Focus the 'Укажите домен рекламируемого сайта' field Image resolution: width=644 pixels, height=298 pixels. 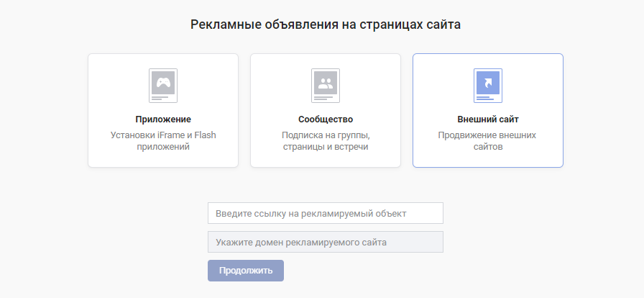click(x=326, y=242)
